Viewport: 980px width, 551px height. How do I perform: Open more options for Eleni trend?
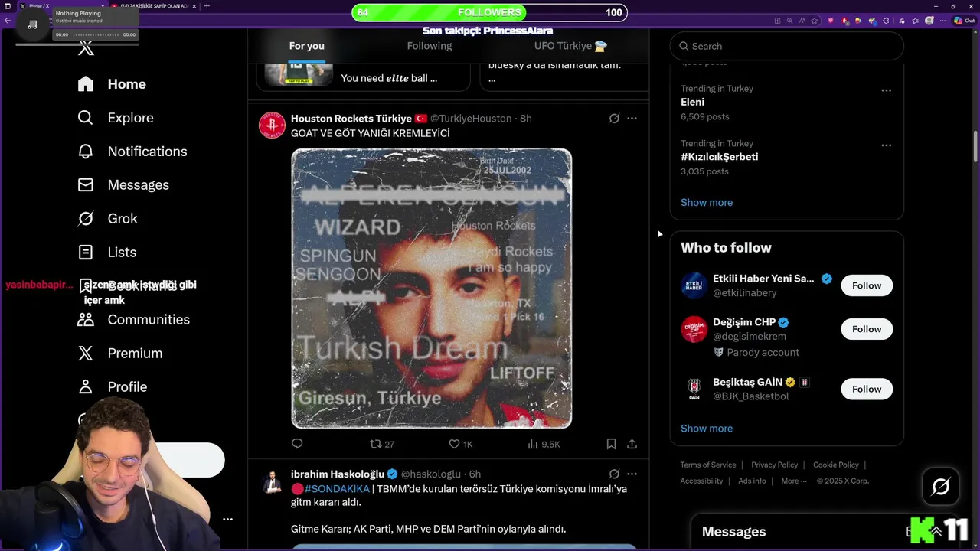tap(886, 90)
